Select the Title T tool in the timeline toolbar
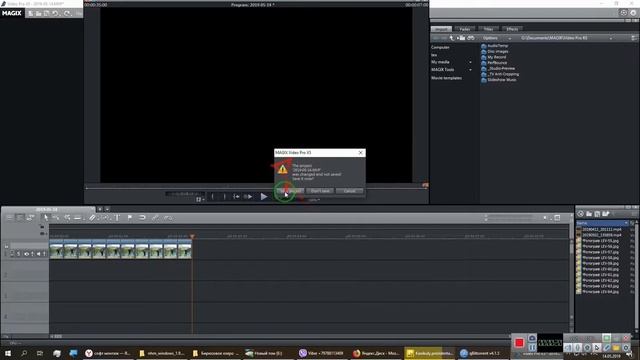The height and width of the screenshot is (360, 640). click(x=117, y=218)
